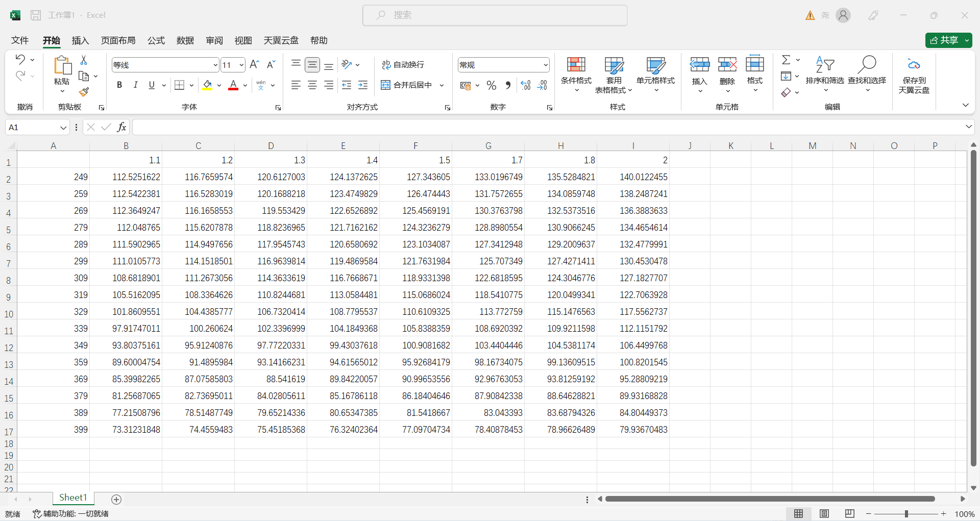Image resolution: width=980 pixels, height=521 pixels.
Task: Open fill color dropdown arrow
Action: pos(219,85)
